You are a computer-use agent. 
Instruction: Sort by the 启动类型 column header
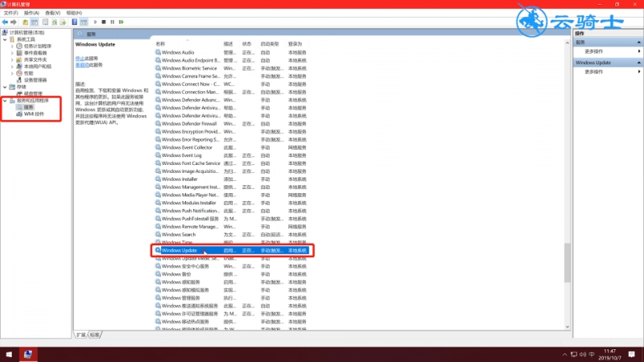[x=270, y=44]
